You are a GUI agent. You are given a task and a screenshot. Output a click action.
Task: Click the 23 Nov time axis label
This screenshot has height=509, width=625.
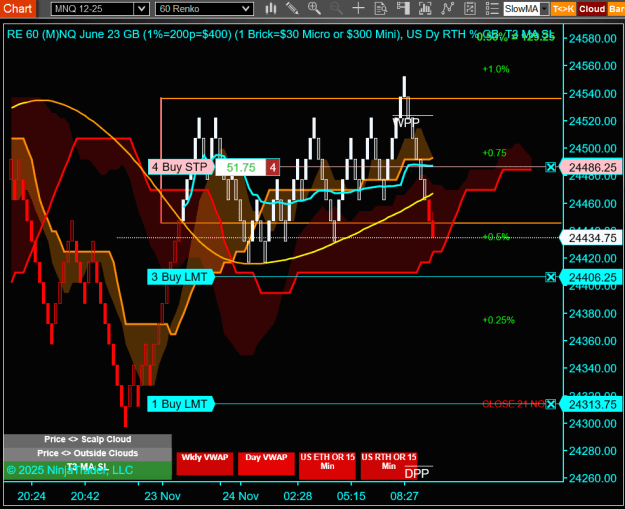tap(162, 496)
